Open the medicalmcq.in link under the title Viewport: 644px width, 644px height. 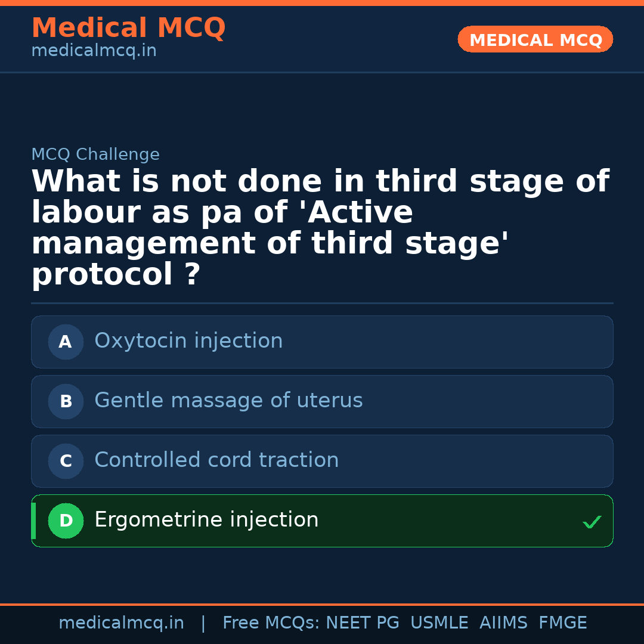[x=94, y=51]
